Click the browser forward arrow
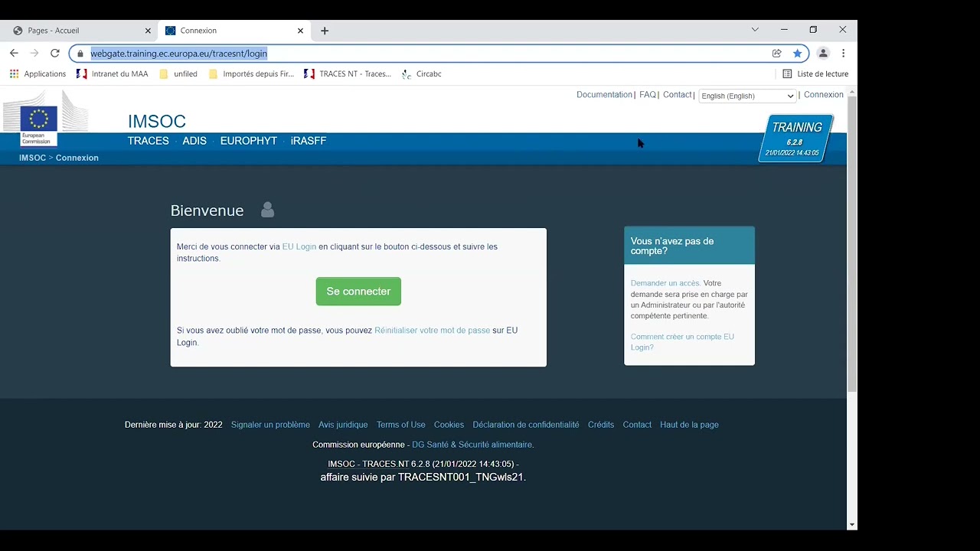This screenshot has height=551, width=980. pos(34,53)
